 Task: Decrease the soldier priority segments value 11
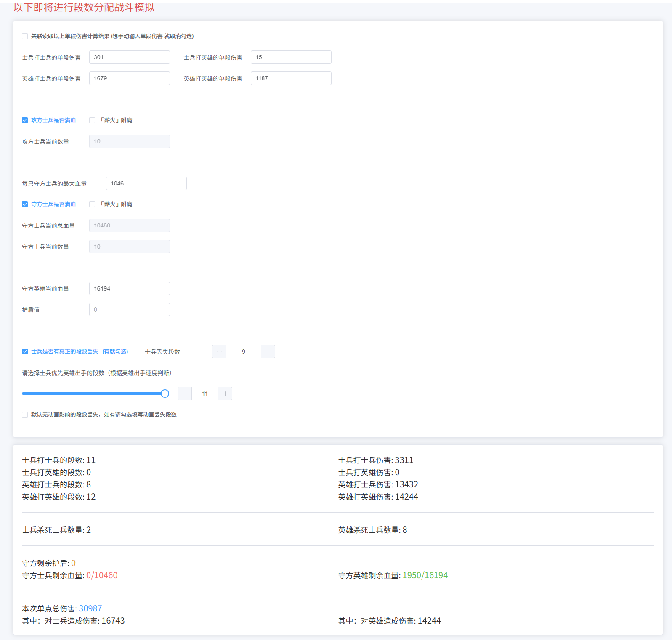pos(185,394)
